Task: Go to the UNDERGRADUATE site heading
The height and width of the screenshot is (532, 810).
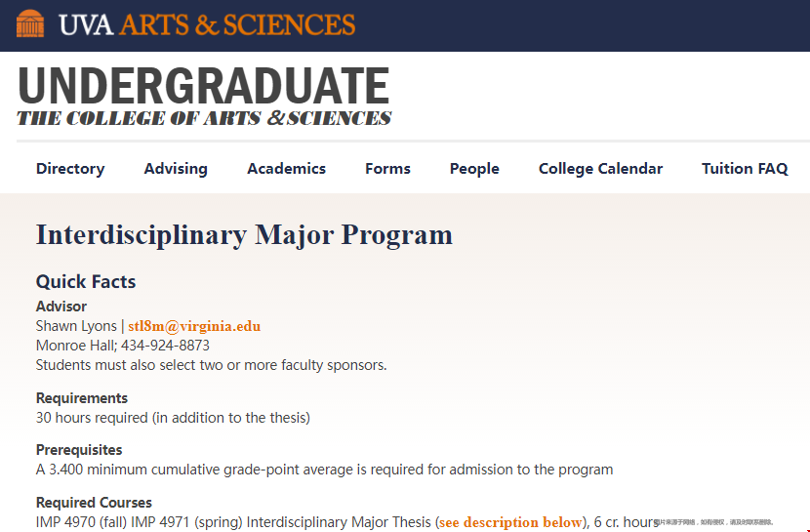Action: 204,85
